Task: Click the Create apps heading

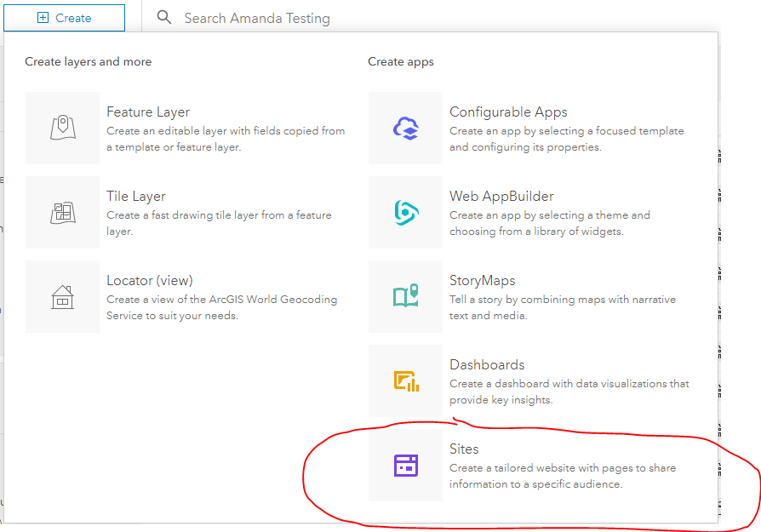Action: [x=401, y=62]
